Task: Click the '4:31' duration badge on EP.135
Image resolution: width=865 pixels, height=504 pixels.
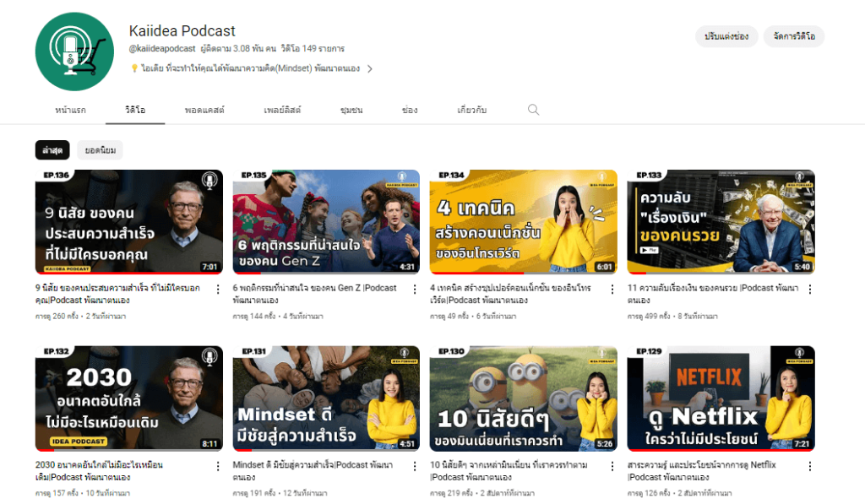Action: click(x=407, y=267)
